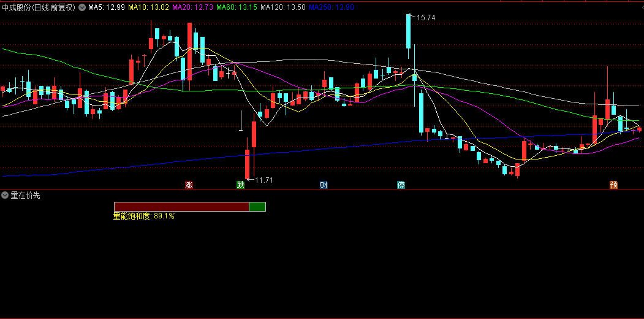644x319 pixels.
Task: Select the red 涨 event marker
Action: (x=189, y=185)
